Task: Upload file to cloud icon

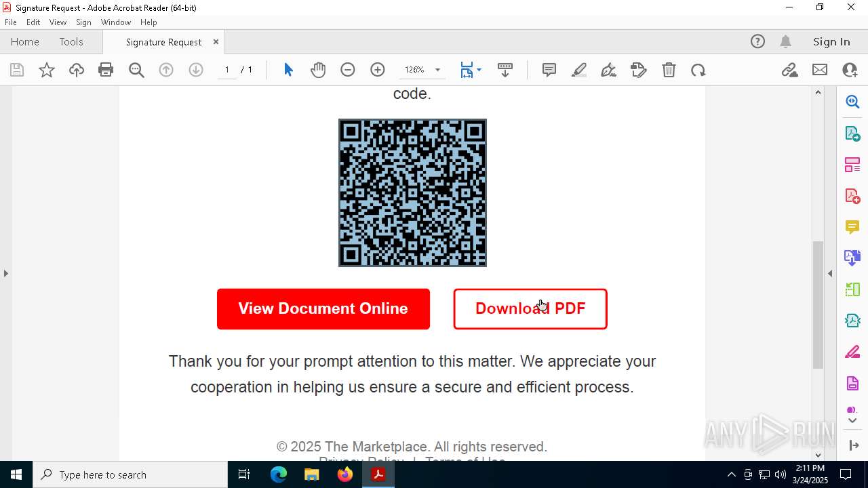Action: tap(77, 70)
